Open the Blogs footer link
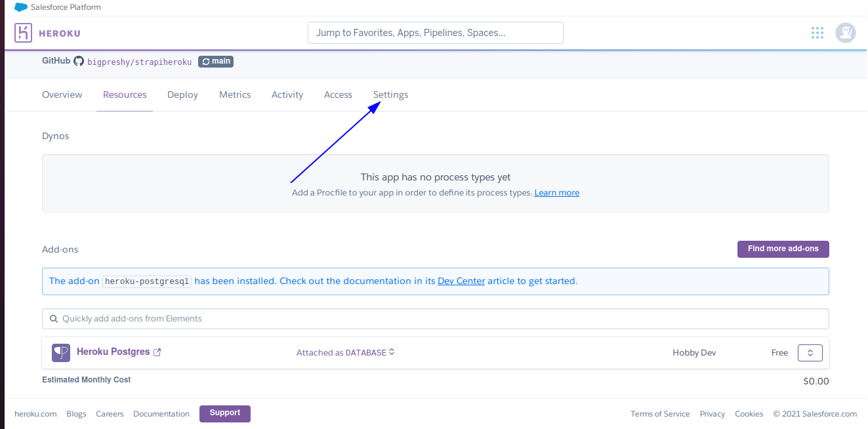 76,414
